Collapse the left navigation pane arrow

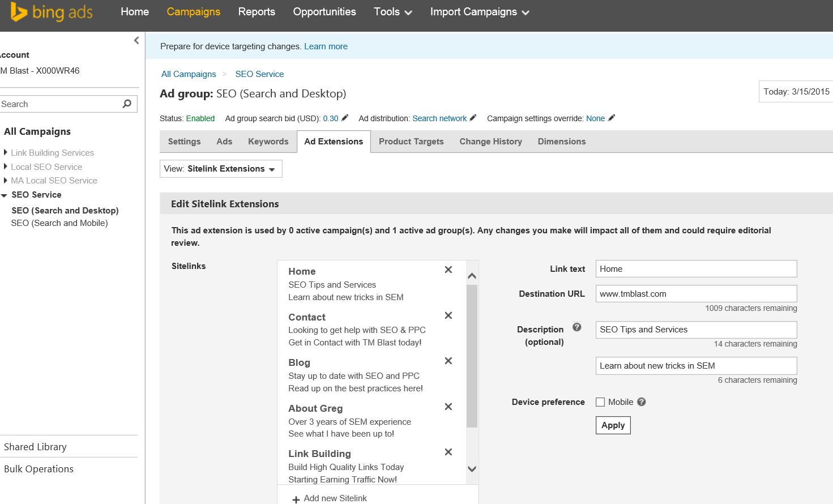click(x=136, y=40)
